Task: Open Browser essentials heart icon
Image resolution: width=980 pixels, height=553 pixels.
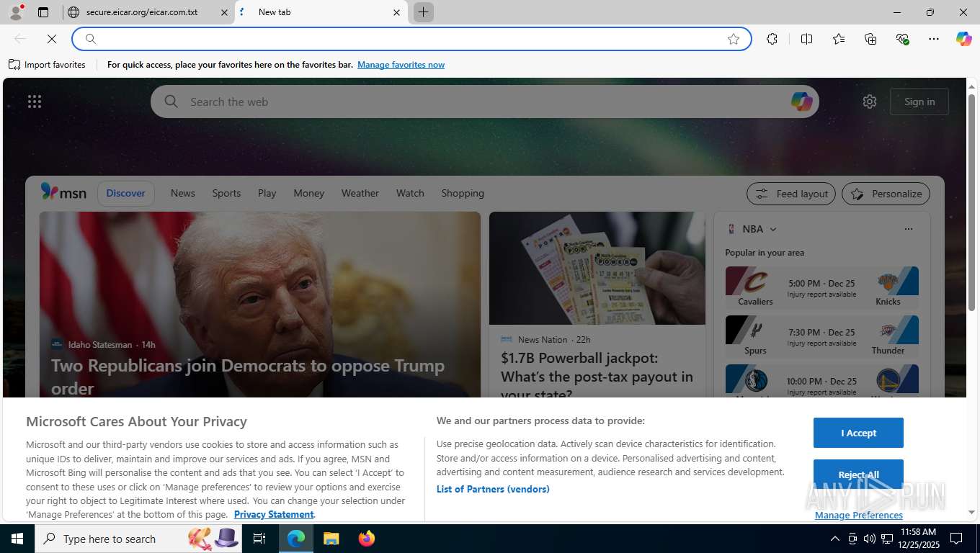Action: (902, 39)
